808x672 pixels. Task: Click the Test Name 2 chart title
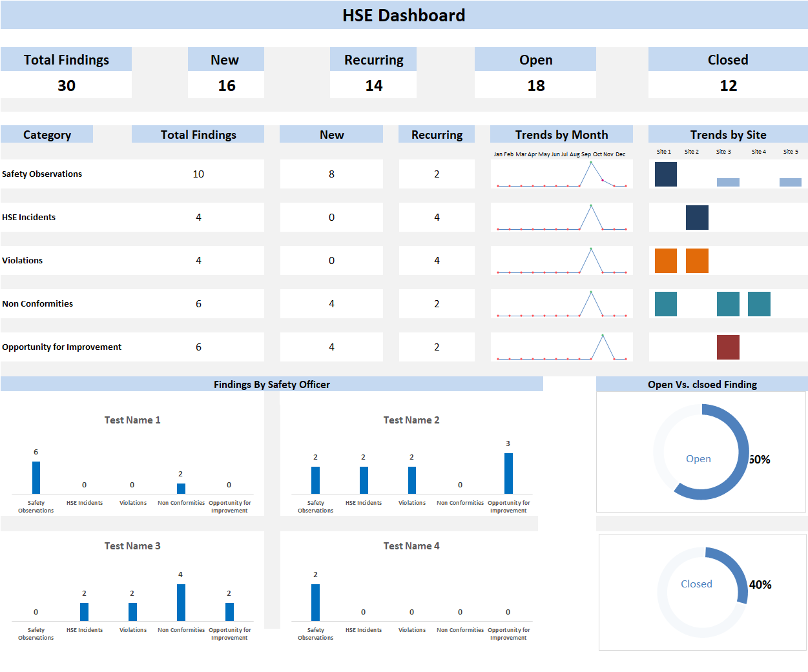tap(411, 420)
